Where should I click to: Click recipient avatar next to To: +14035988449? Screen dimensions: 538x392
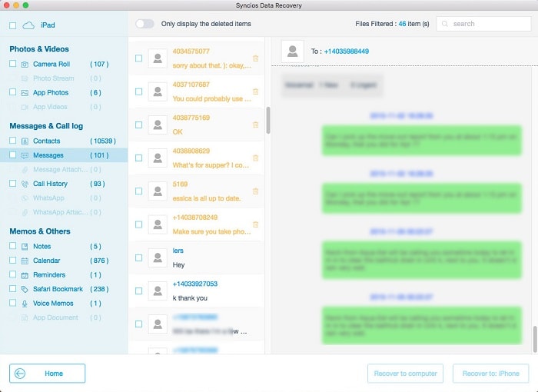point(292,51)
